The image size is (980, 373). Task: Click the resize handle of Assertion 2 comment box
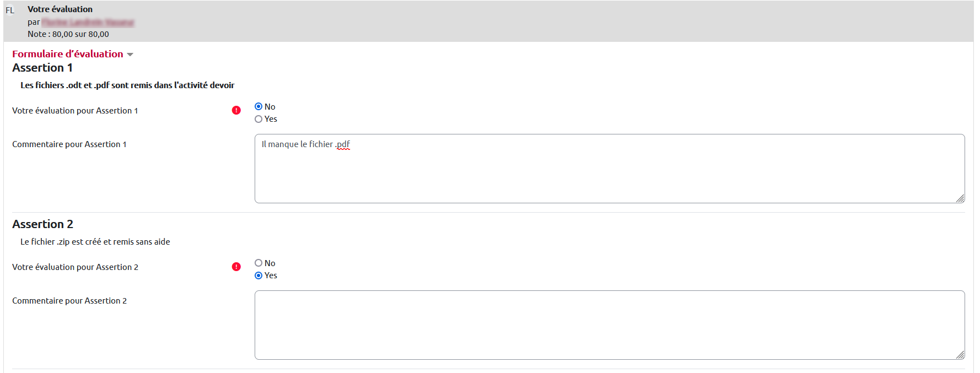coord(960,355)
